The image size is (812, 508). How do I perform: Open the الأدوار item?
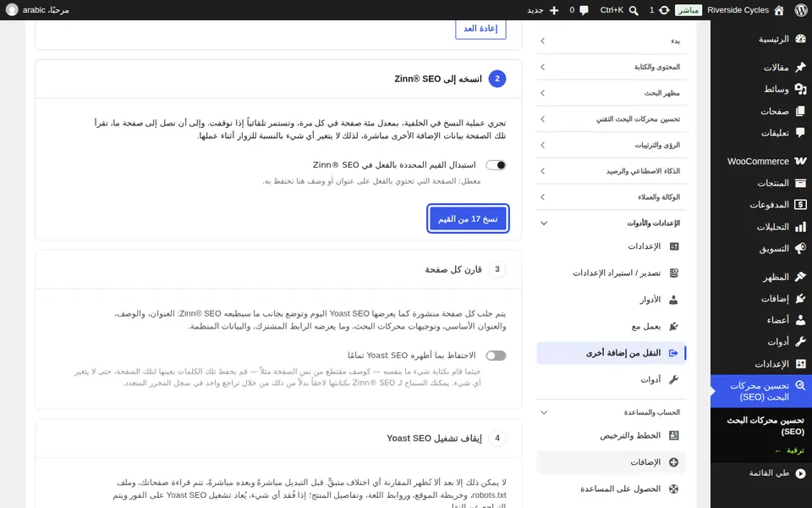click(x=612, y=300)
